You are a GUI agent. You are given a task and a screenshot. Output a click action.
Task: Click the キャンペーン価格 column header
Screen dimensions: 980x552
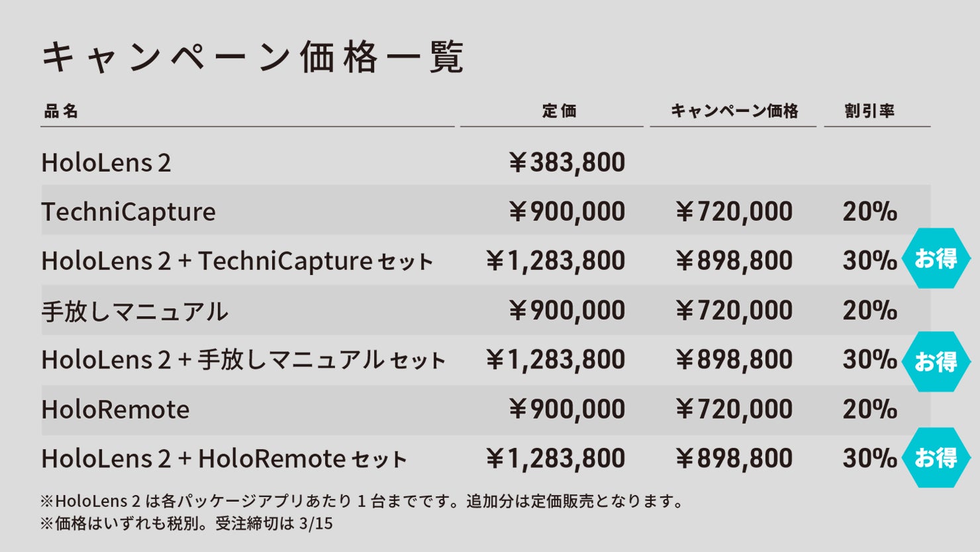click(734, 111)
